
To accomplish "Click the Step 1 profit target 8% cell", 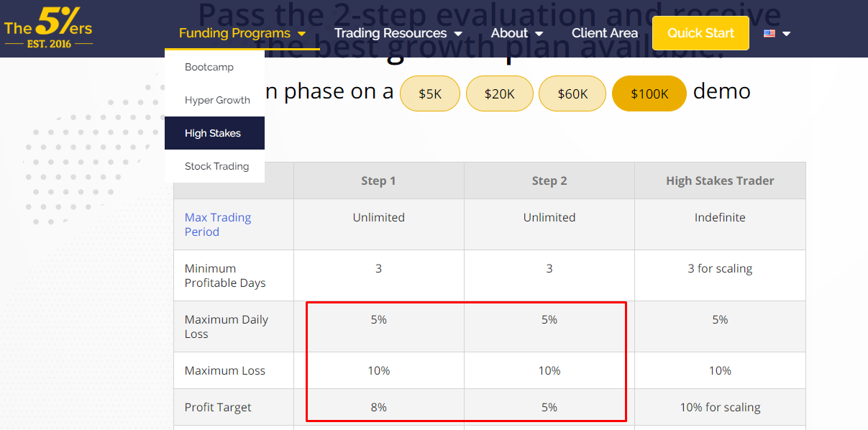I will point(378,407).
